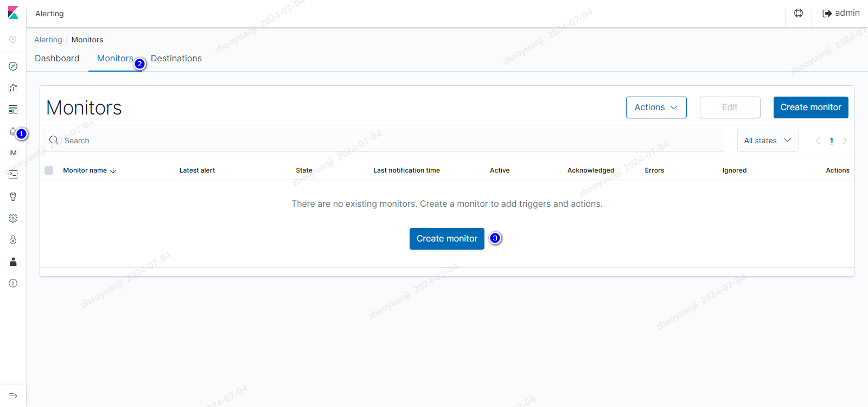Click the Alerting breadcrumb link
868x407 pixels.
click(48, 40)
